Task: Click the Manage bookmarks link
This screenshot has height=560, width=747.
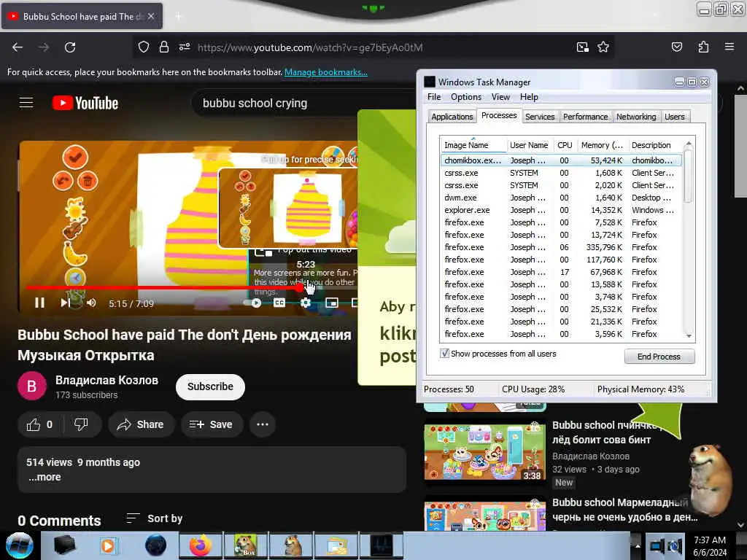Action: click(326, 72)
